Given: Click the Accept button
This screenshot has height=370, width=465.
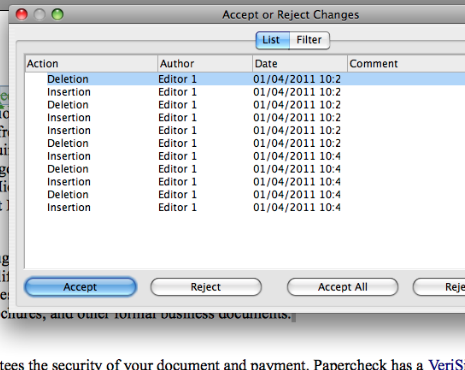Looking at the screenshot, I should (80, 287).
